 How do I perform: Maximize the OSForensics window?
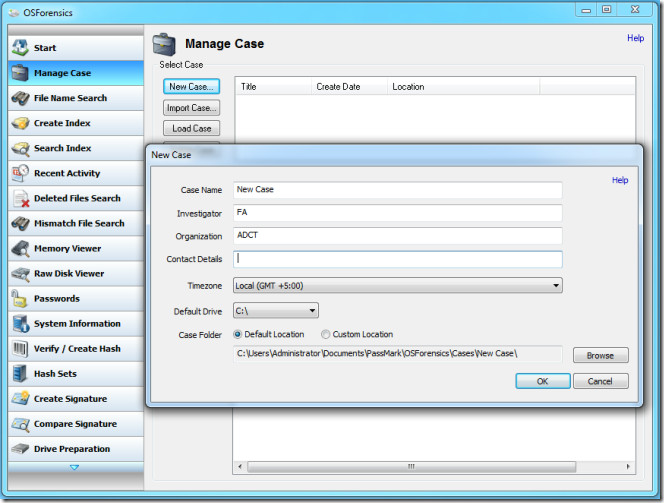point(607,10)
